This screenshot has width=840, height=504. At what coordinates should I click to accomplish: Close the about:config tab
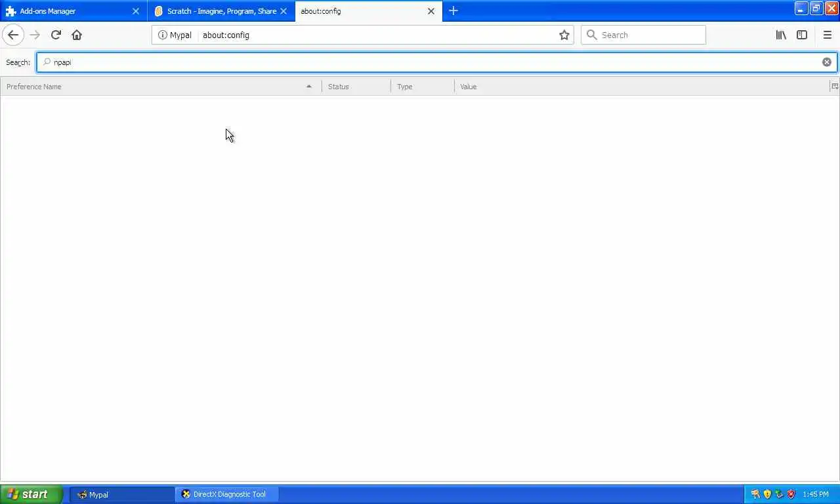(431, 11)
